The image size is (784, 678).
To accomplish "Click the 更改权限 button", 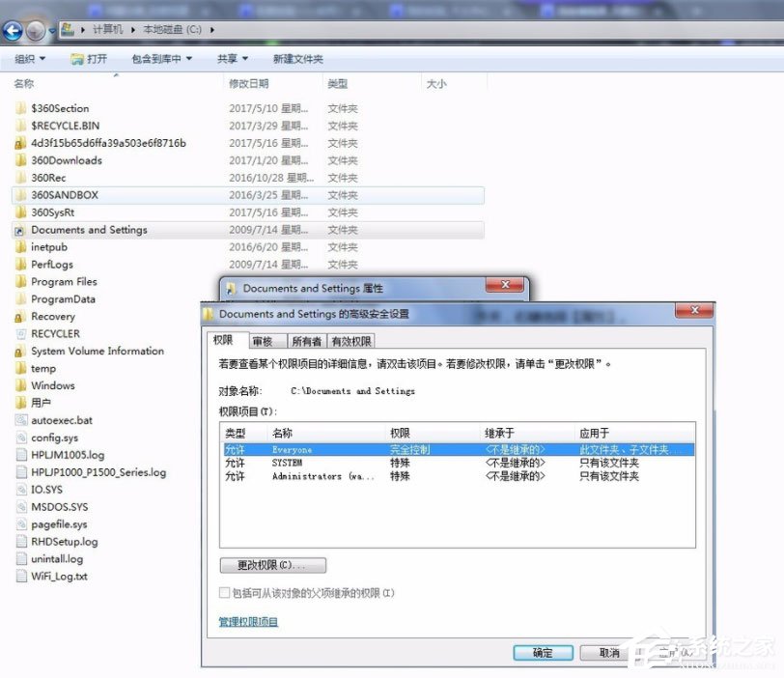I will click(x=272, y=564).
